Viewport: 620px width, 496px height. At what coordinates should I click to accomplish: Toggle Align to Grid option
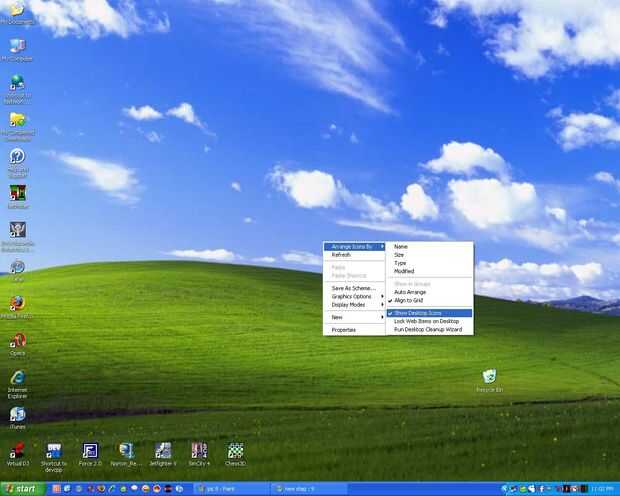coord(429,301)
